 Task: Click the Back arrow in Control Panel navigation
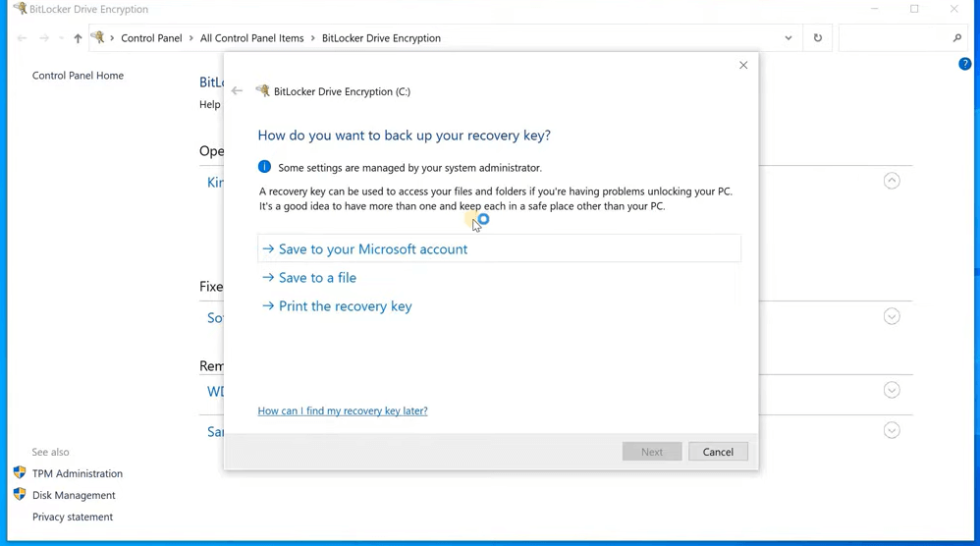click(22, 38)
